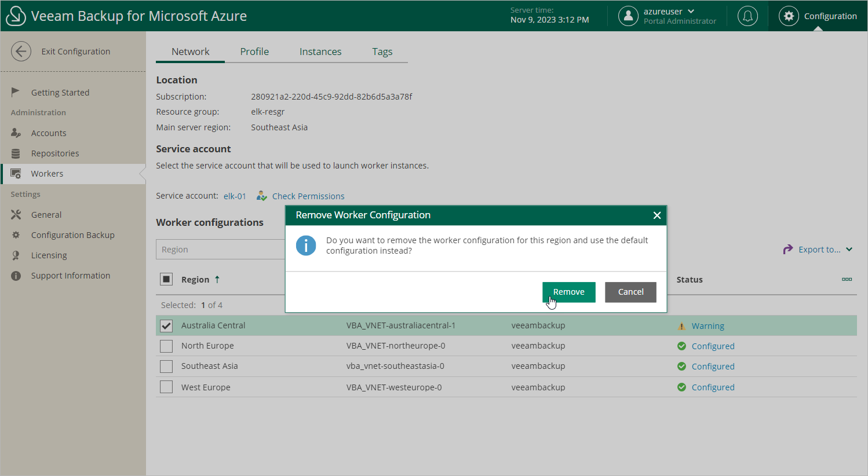Click into the Region search field

221,250
